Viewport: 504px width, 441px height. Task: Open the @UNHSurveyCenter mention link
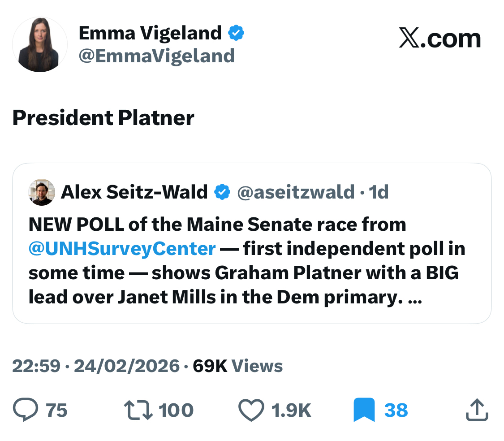point(122,249)
